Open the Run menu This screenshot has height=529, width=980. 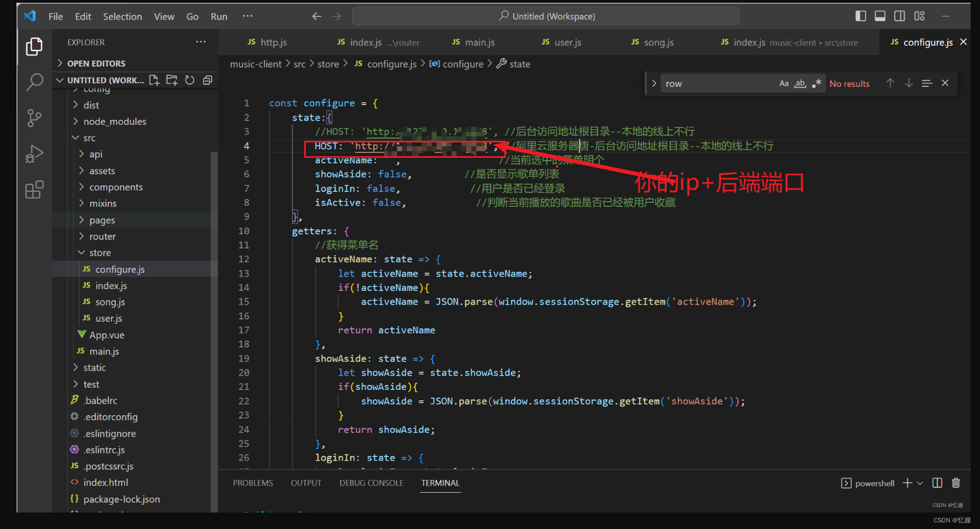pos(219,16)
